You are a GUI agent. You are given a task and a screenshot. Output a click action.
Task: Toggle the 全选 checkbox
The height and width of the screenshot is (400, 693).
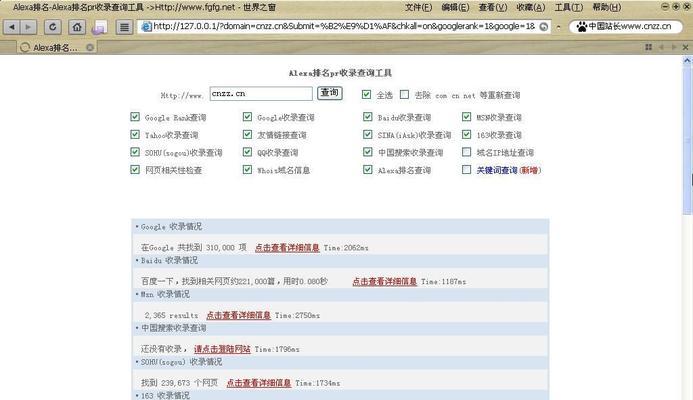pyautogui.click(x=366, y=94)
